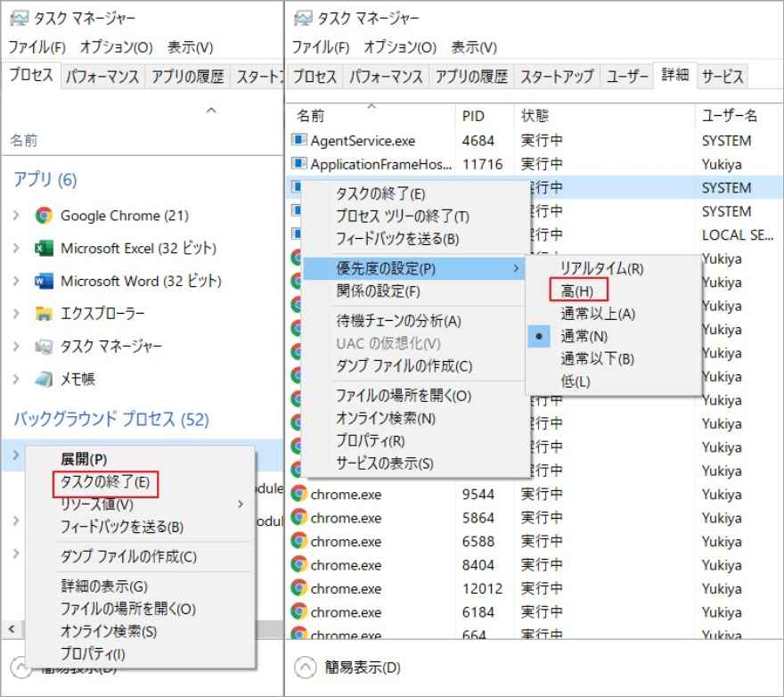Sort by the ユーザー名 column header
Screen dimensions: 784x697
(x=739, y=116)
